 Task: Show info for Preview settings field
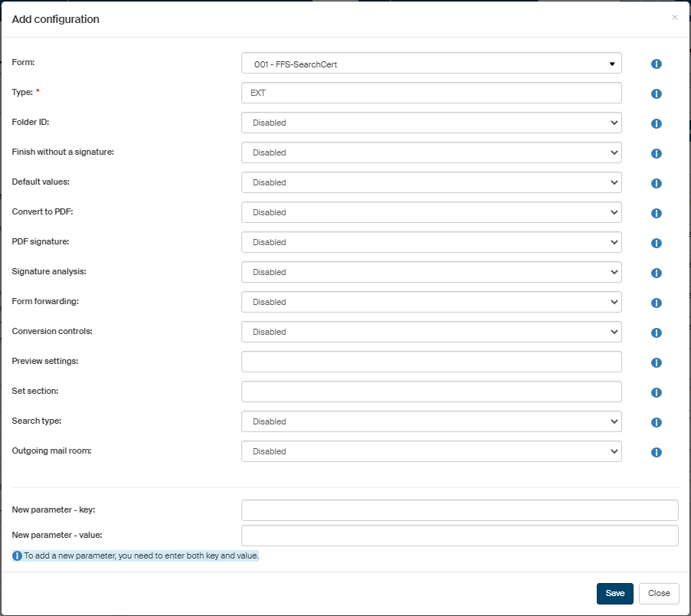pos(656,362)
